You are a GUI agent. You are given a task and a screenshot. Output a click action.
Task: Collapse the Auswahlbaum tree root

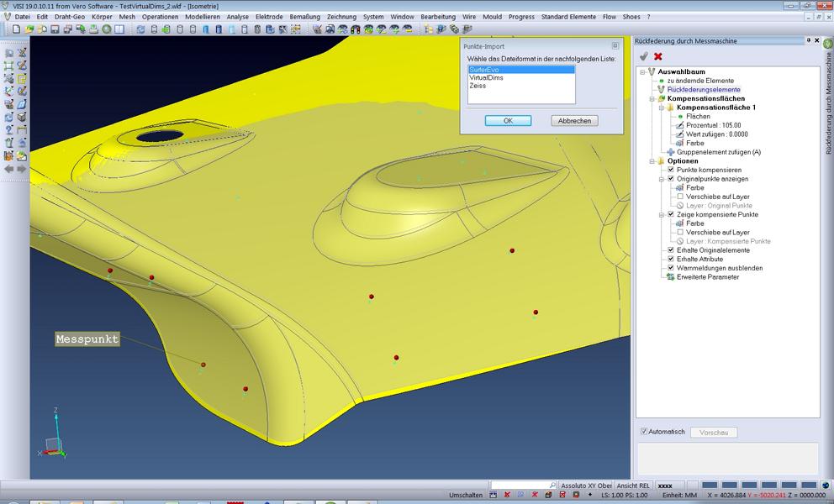pyautogui.click(x=642, y=71)
